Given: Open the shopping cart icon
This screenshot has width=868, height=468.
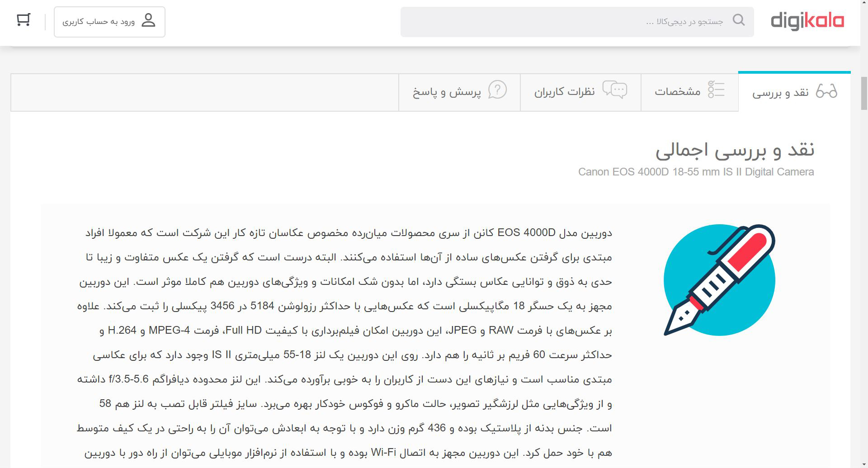Looking at the screenshot, I should tap(24, 20).
